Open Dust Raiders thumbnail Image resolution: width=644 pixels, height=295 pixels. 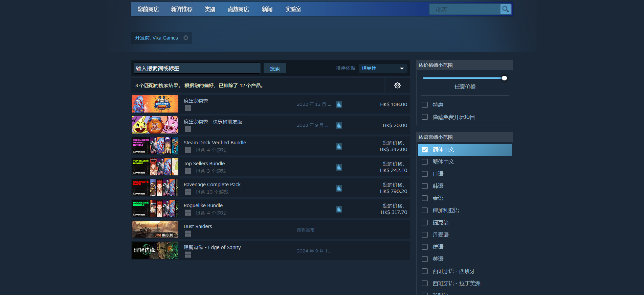click(155, 229)
